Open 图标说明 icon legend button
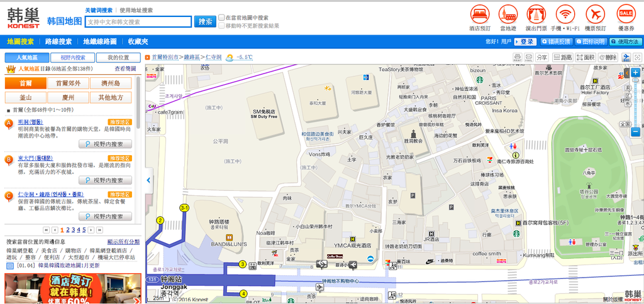Image resolution: width=644 pixels, height=304 pixels. 591,41
